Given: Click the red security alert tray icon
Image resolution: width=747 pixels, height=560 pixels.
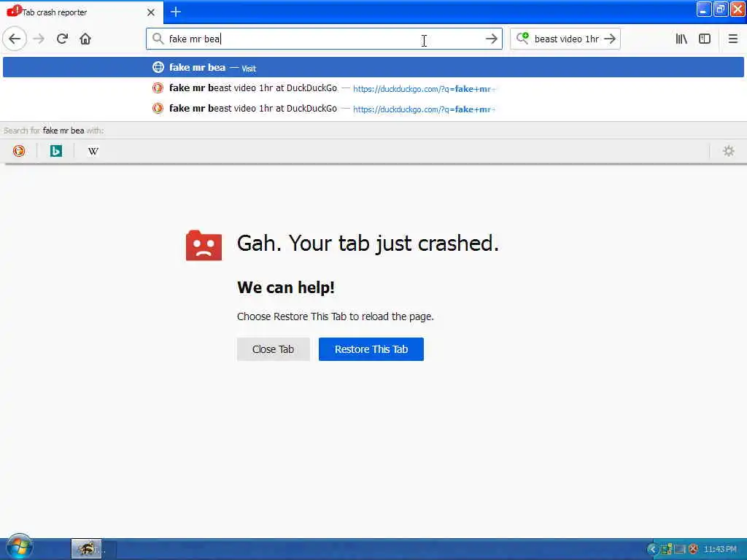Looking at the screenshot, I should click(693, 550).
